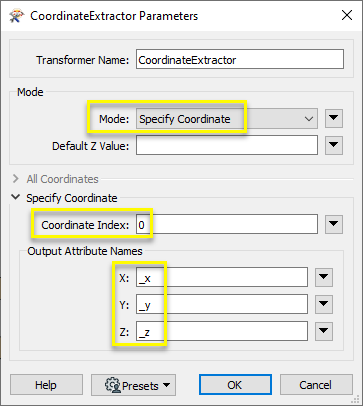Click in the X output attribute field

click(x=222, y=277)
